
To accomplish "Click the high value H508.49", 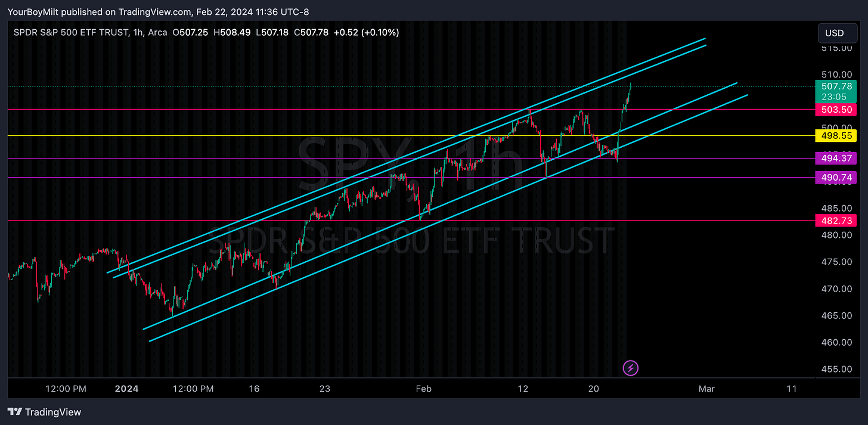I will (232, 32).
